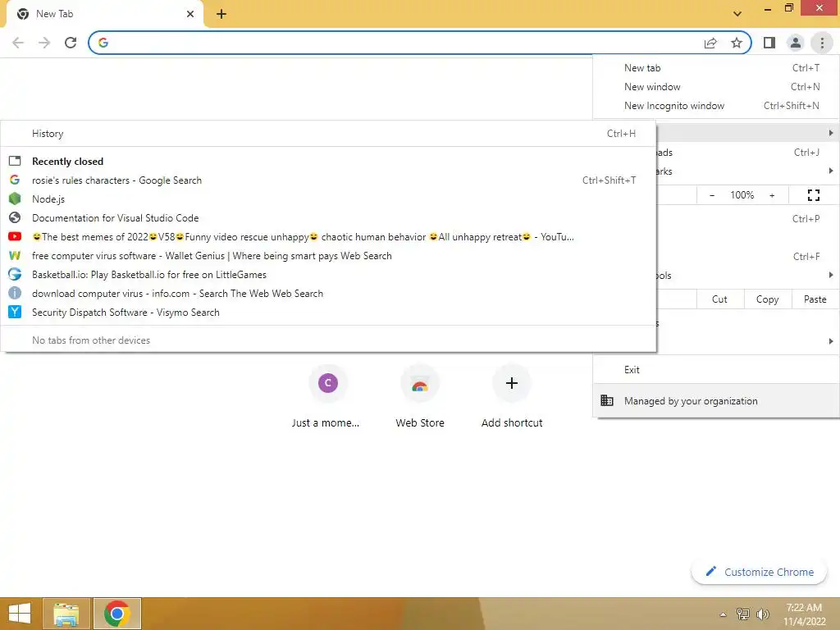Open the Web Store shortcut
The image size is (840, 630).
tap(420, 396)
